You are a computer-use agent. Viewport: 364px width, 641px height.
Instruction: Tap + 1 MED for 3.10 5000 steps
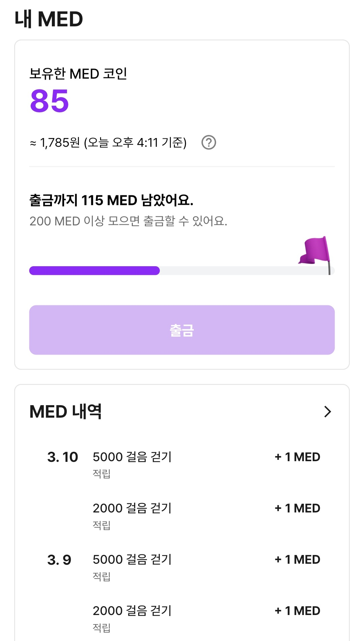[297, 457]
